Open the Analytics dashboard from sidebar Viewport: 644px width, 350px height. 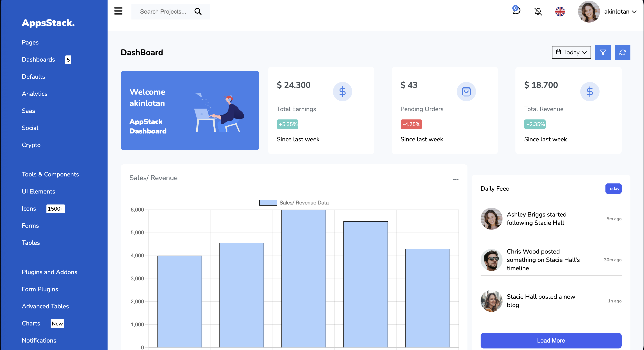(35, 94)
